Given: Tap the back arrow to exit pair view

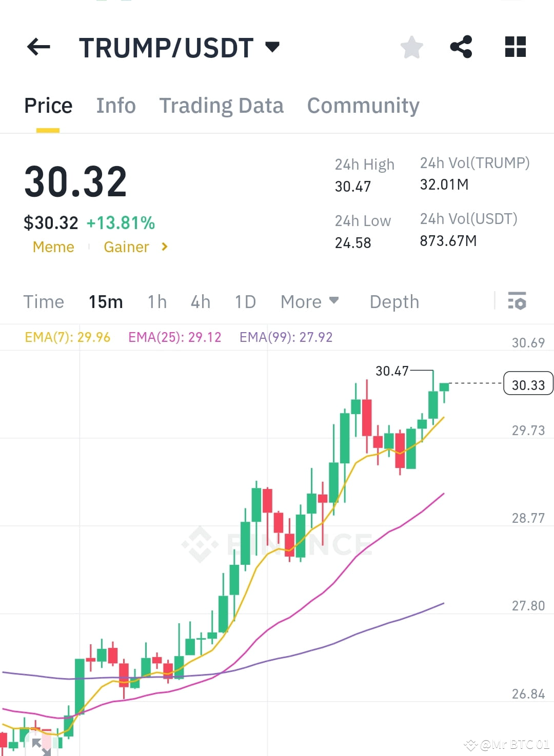Looking at the screenshot, I should 38,47.
